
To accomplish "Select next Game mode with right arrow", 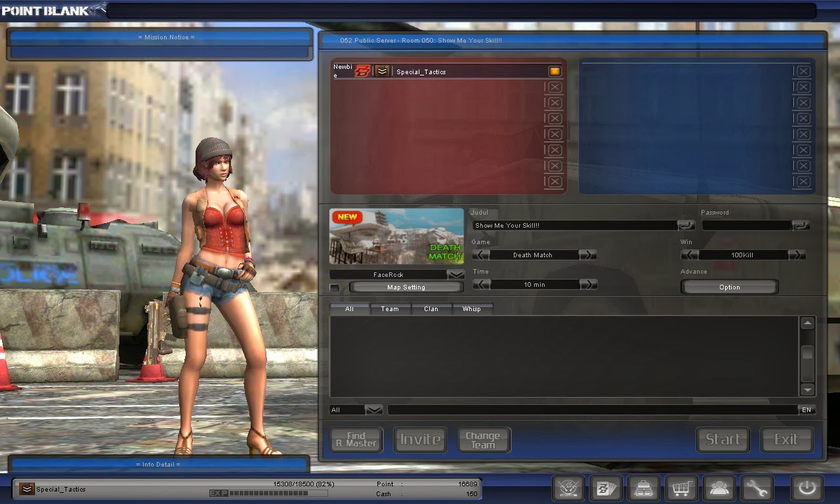I will [x=588, y=255].
